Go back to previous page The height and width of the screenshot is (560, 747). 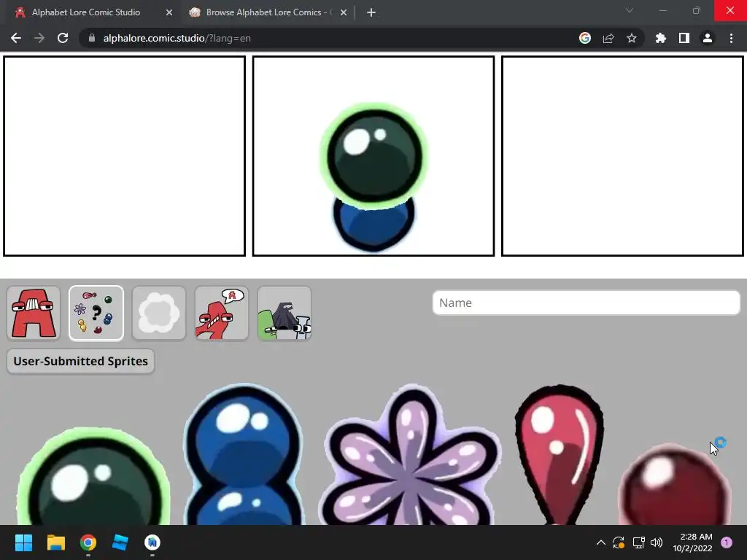(16, 38)
